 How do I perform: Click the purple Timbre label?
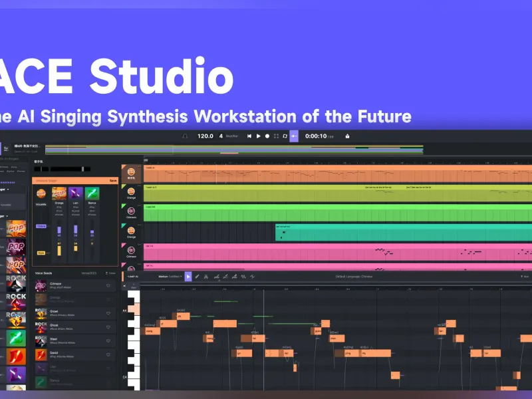pos(41,226)
